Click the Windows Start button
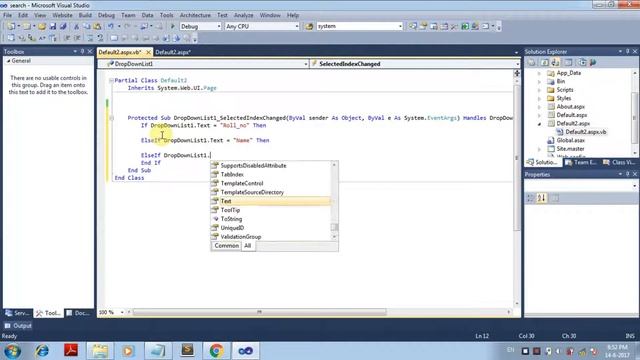 point(13,351)
